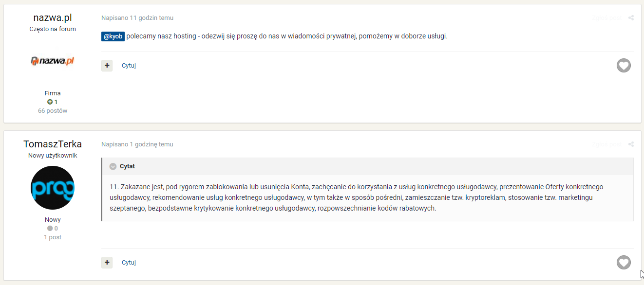Click TomaszTerka's round prog avatar
The image size is (644, 285).
pos(53,188)
